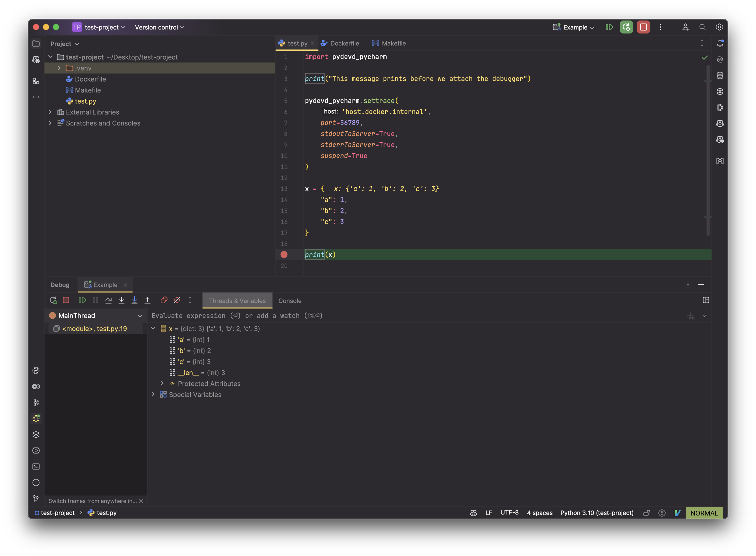Open IDE settings gear icon
756x556 pixels.
tap(719, 27)
